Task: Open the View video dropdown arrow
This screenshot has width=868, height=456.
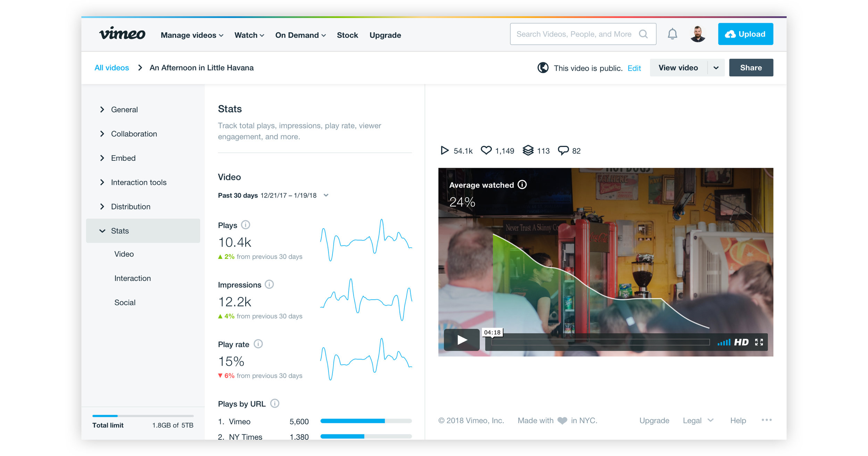Action: pos(716,68)
